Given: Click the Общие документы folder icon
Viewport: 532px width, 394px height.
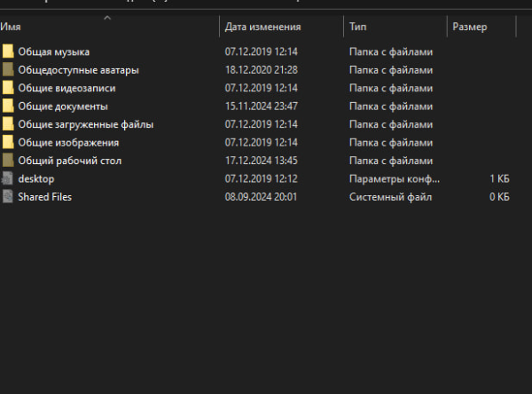Looking at the screenshot, I should 8,106.
